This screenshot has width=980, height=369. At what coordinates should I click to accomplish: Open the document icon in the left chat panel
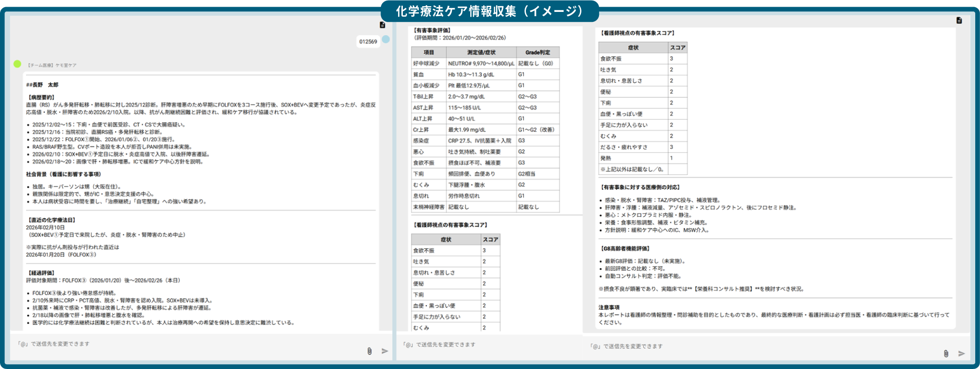pos(382,25)
